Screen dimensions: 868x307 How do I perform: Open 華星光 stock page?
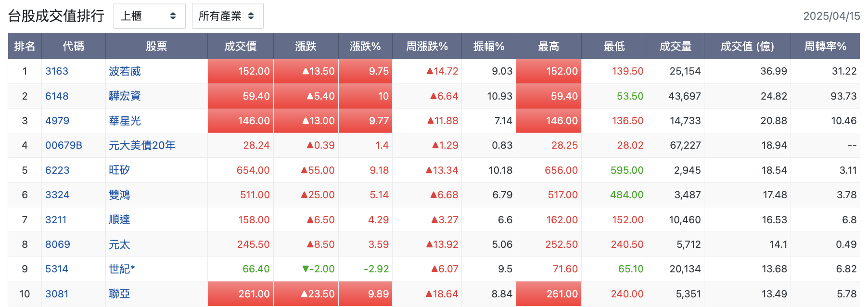click(125, 121)
